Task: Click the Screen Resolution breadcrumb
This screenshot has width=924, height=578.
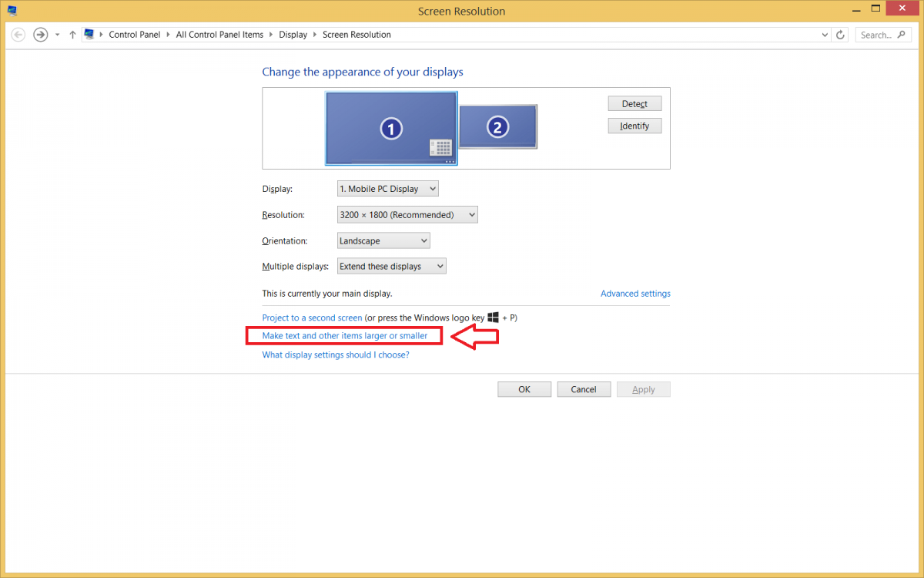Action: 357,35
